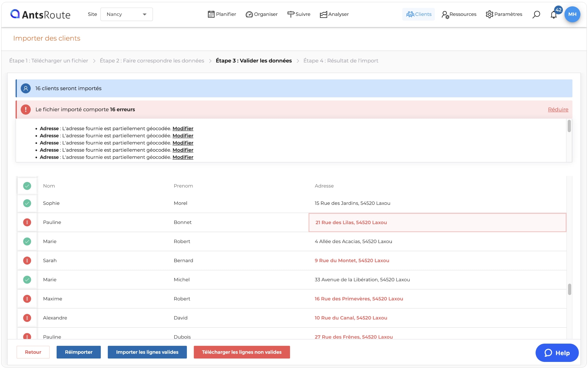Click the Retour button
This screenshot has width=588, height=369.
click(33, 352)
